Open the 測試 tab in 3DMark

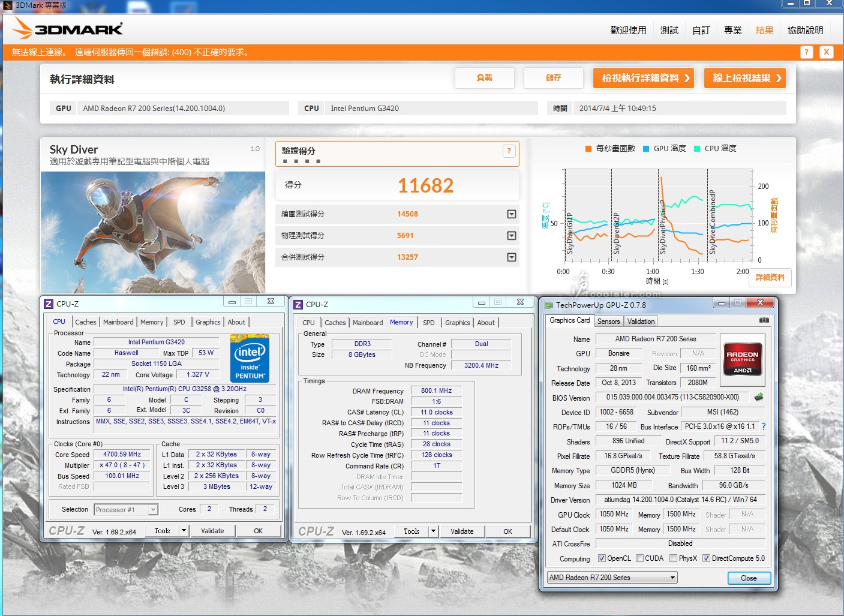coord(669,30)
